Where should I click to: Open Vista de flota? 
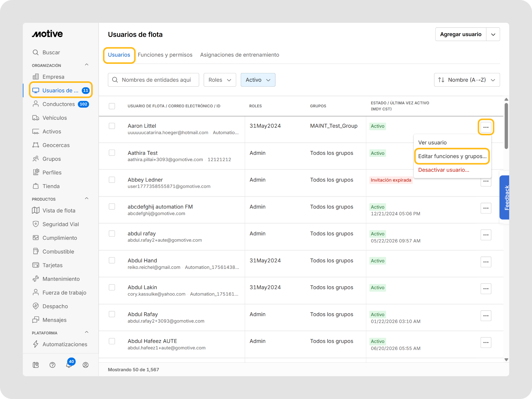(x=54, y=210)
